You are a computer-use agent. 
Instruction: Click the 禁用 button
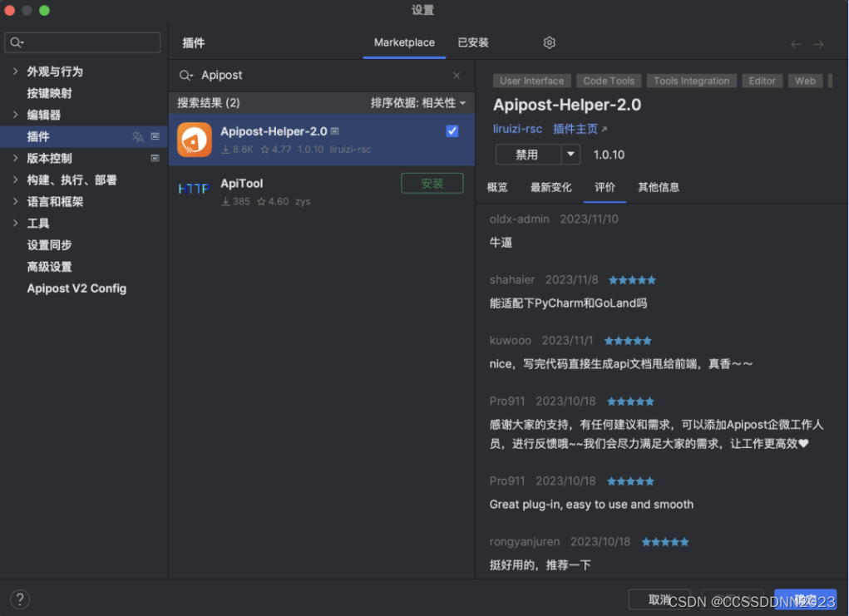tap(528, 155)
